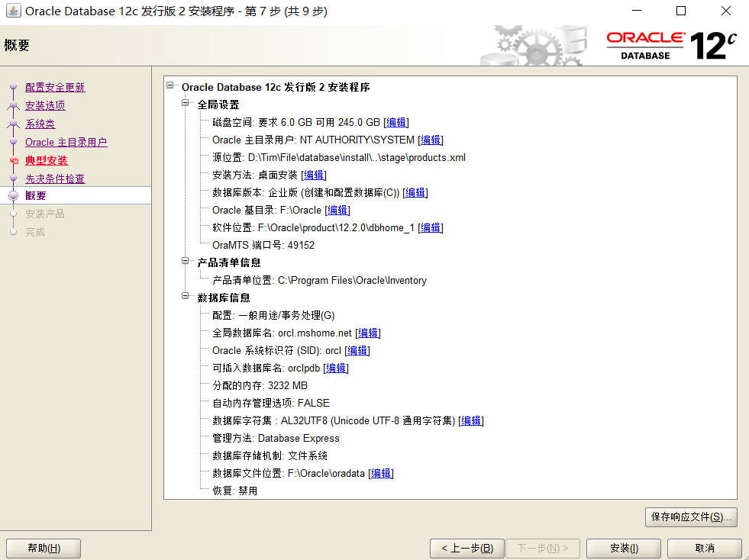The height and width of the screenshot is (560, 749).
Task: Edit the 安装方法 桌面安装 entry
Action: point(314,175)
